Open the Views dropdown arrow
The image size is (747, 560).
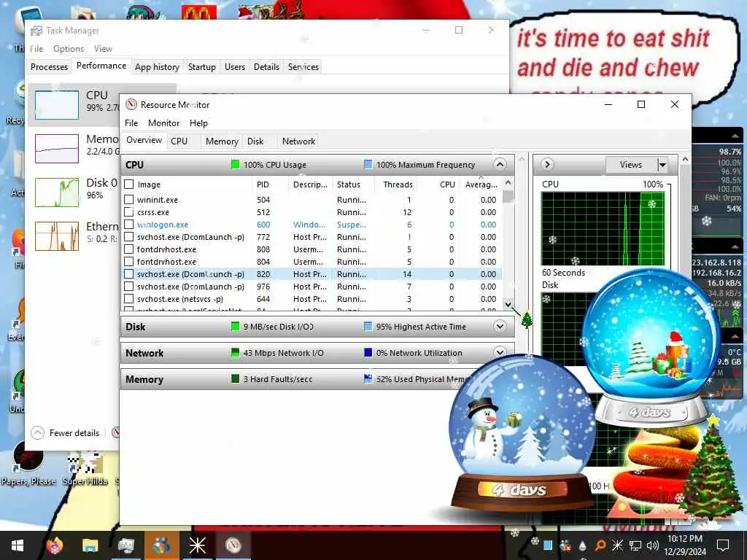(x=662, y=165)
